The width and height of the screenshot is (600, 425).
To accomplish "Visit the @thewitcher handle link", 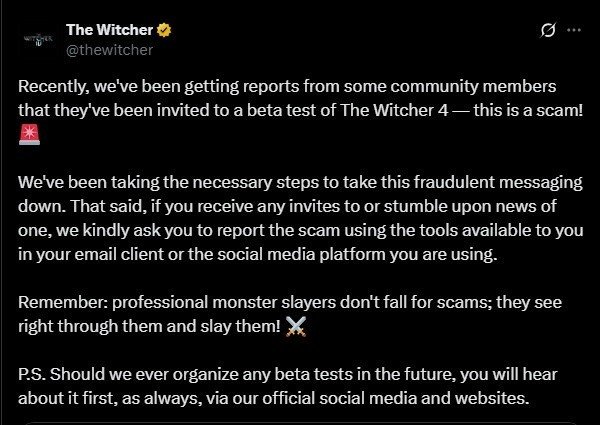I will click(x=109, y=50).
